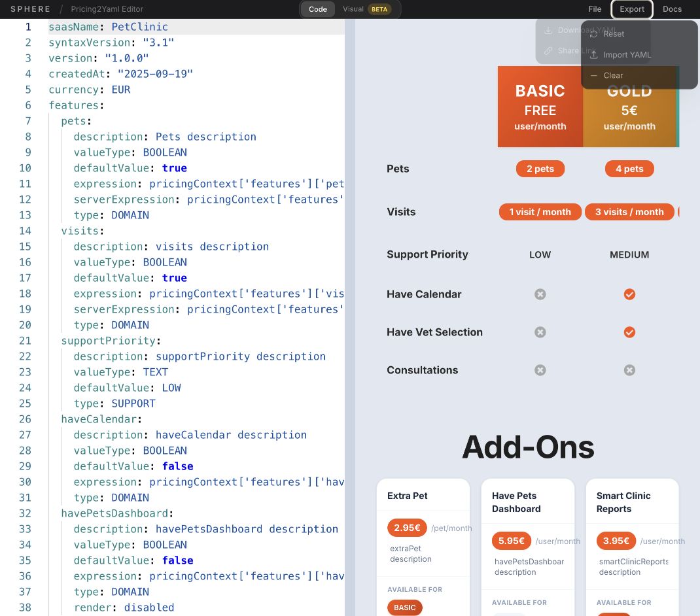Click the Reset circular-arrows icon
700x616 pixels.
(593, 34)
